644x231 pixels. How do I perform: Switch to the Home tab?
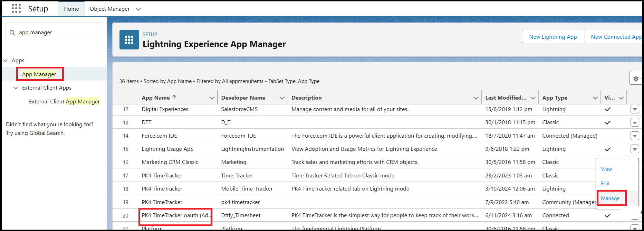pos(71,9)
